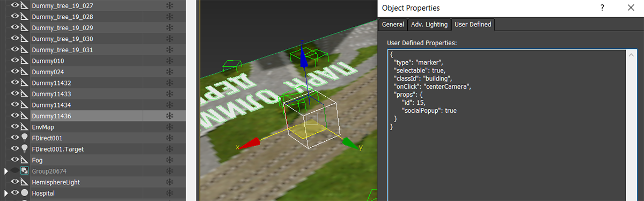Toggle visibility of the FDirect001 light
This screenshot has height=201, width=644.
[x=14, y=138]
